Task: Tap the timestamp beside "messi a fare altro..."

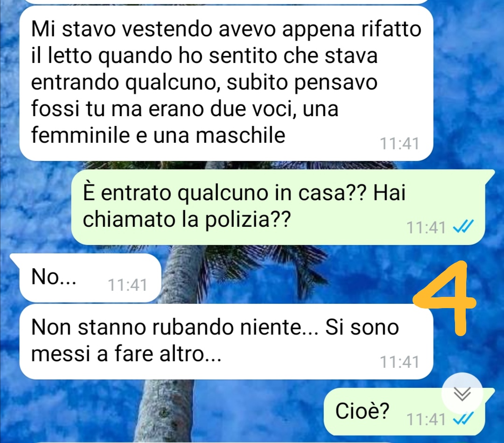Action: click(x=399, y=362)
